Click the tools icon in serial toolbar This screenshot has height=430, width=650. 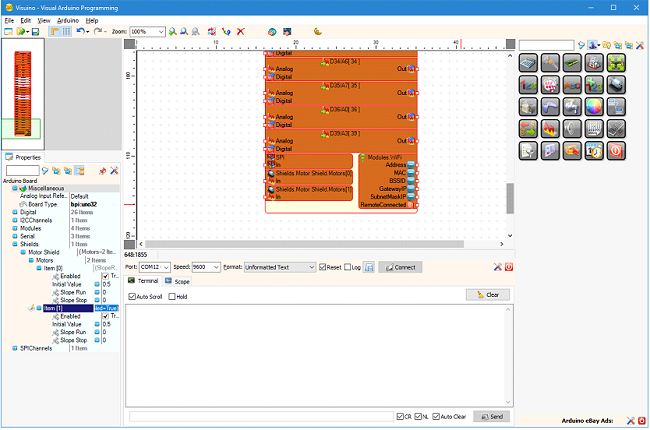click(497, 267)
